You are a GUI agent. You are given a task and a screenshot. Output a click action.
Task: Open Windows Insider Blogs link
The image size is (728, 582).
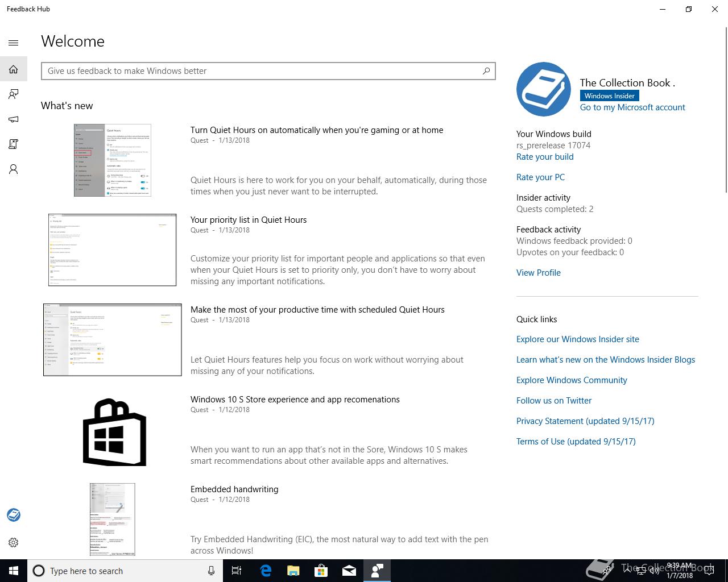click(606, 360)
